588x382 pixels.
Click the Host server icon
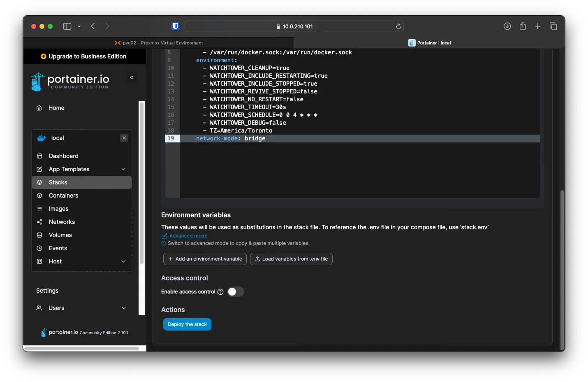click(x=39, y=261)
